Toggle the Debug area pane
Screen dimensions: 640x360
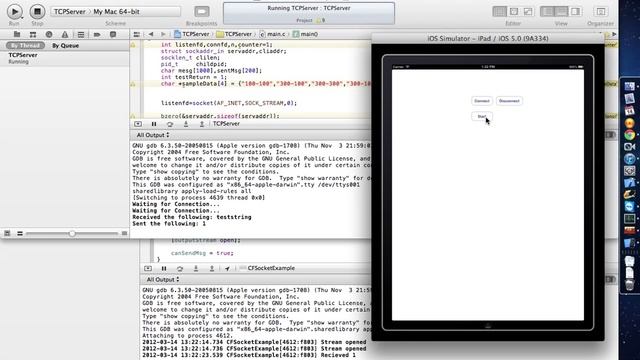click(561, 11)
